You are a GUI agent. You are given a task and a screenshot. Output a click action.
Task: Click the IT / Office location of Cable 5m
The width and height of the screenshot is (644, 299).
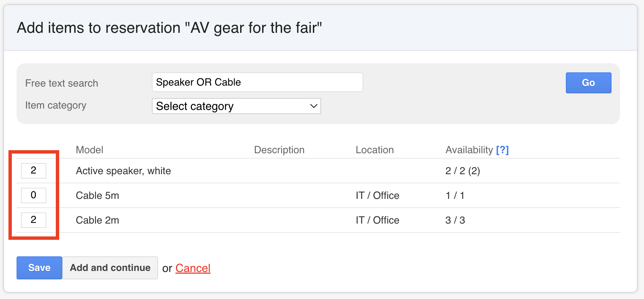[377, 195]
